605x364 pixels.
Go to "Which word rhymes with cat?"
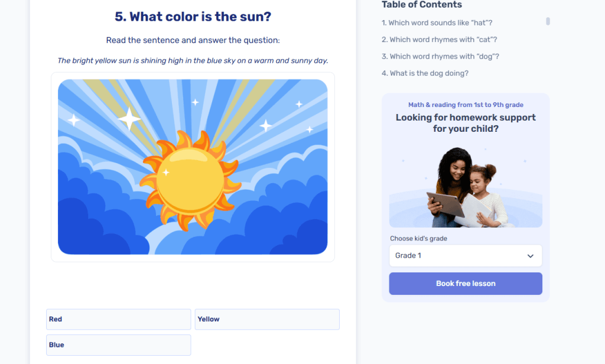point(439,40)
